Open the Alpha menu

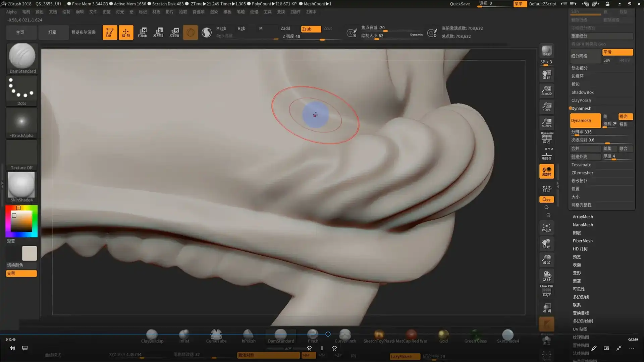[x=11, y=12]
